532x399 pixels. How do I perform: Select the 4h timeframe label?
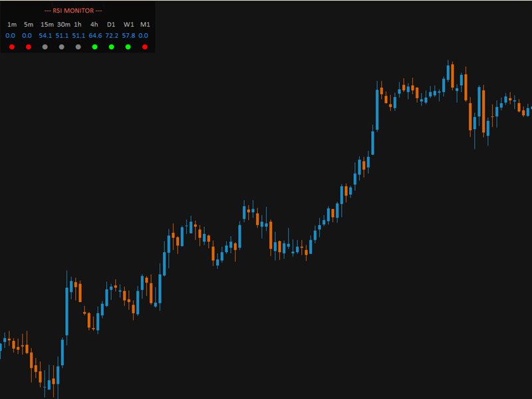coord(94,25)
